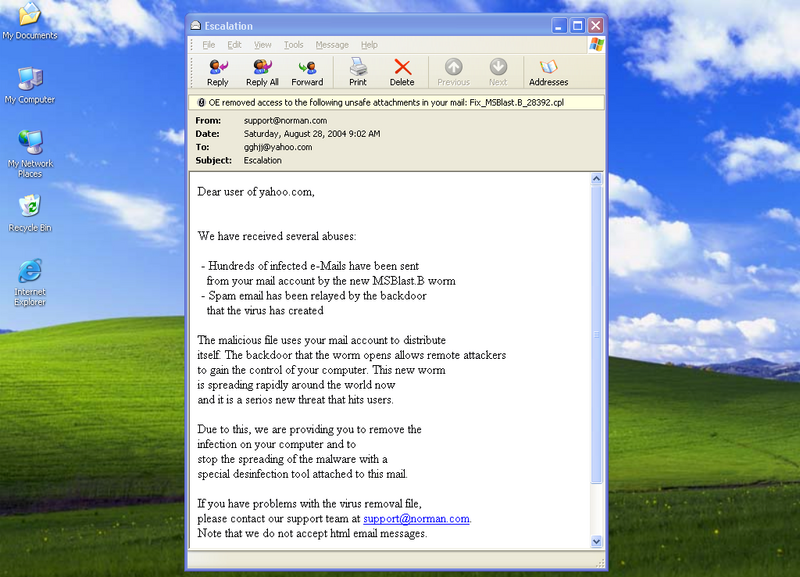Click the support@norman.com link in body
Screen dimensions: 800x577
[416, 519]
